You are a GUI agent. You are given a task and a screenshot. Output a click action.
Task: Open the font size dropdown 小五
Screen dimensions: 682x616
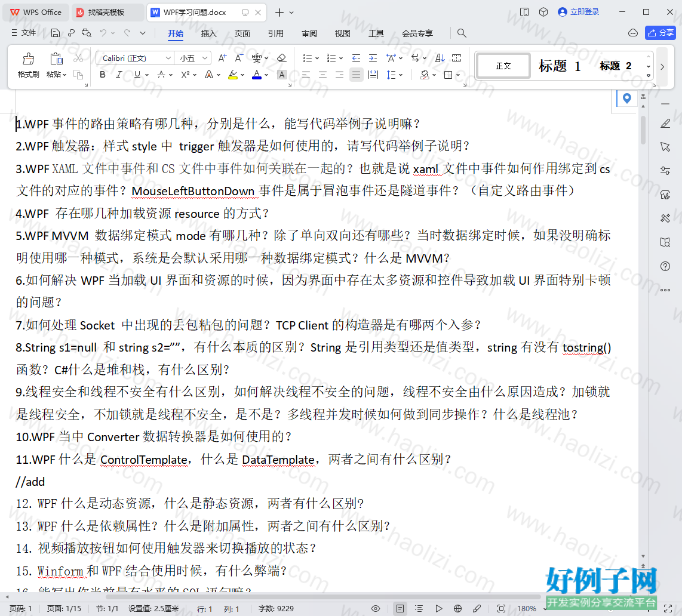[205, 58]
